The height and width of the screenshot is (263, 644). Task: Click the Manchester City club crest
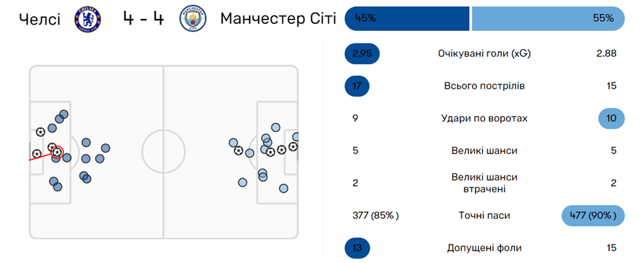coord(193,19)
